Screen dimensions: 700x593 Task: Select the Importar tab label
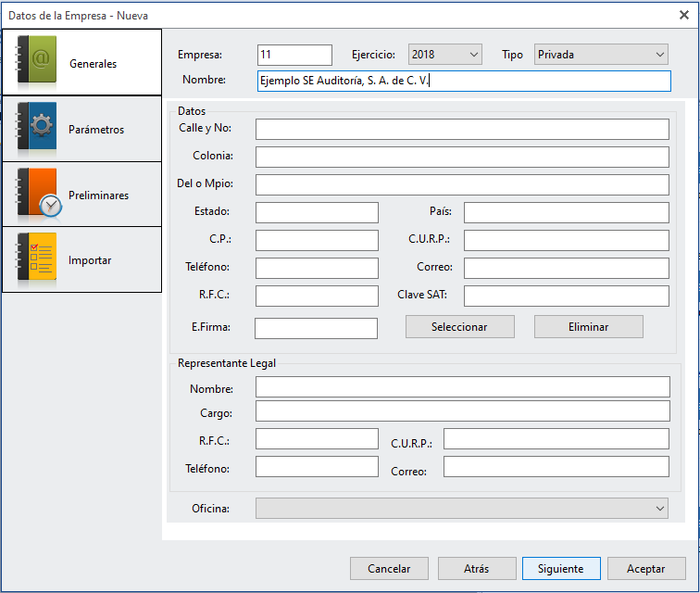[x=90, y=260]
